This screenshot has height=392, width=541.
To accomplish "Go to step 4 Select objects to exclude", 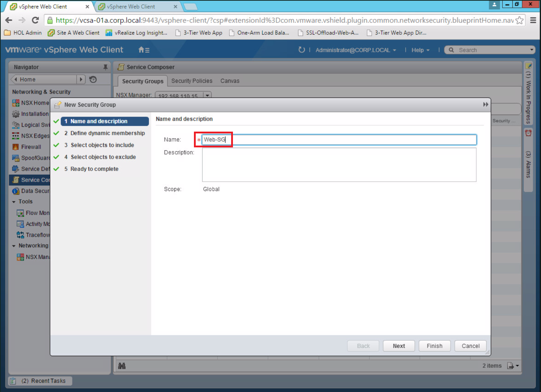I will [x=100, y=157].
